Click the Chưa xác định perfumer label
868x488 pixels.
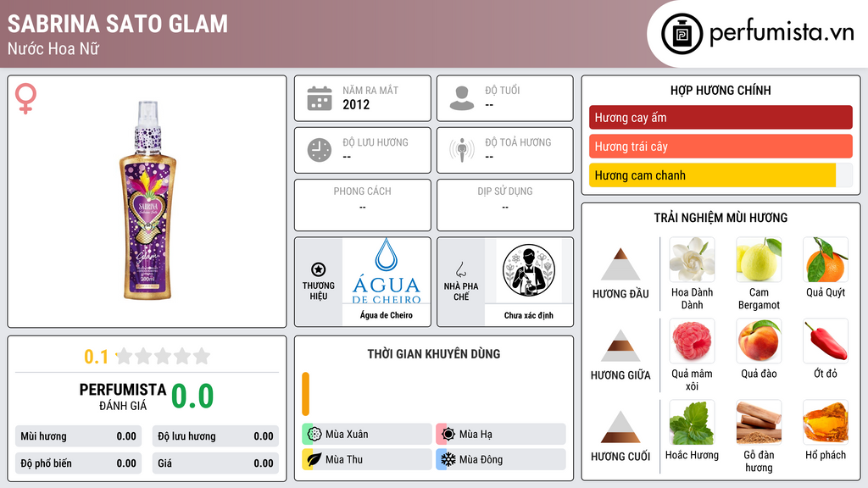pyautogui.click(x=529, y=315)
